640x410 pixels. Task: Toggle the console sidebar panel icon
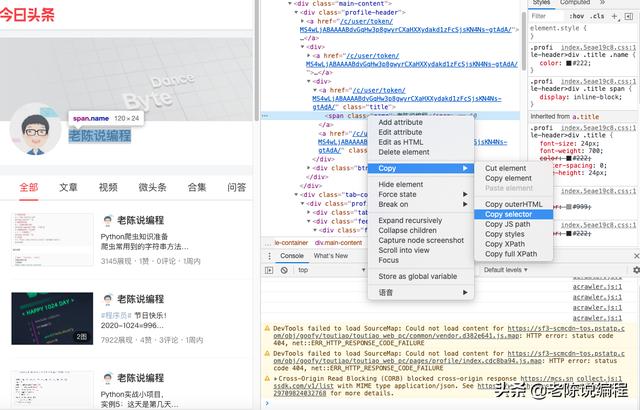click(269, 270)
